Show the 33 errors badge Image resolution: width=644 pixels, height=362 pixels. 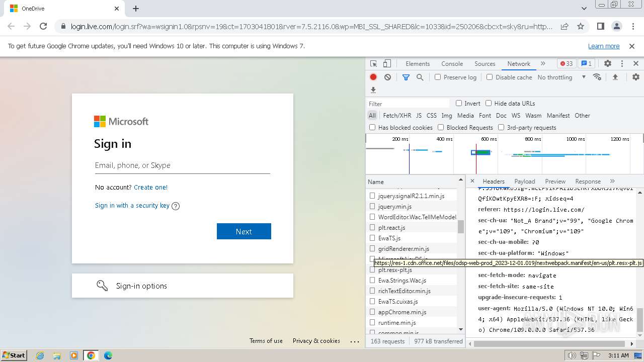[x=567, y=64]
